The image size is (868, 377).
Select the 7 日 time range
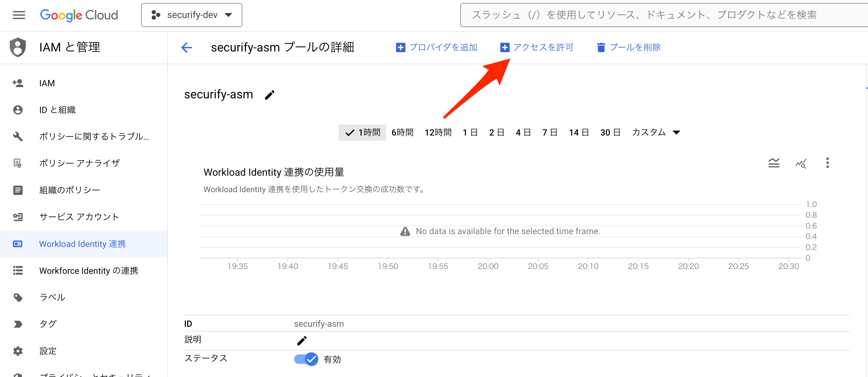tap(550, 133)
